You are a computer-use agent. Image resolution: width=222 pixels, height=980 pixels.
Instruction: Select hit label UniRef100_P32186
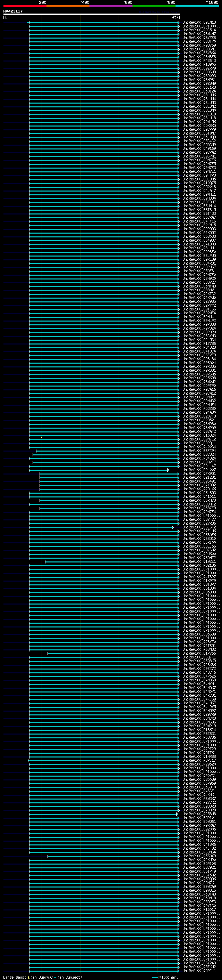[199, 565]
